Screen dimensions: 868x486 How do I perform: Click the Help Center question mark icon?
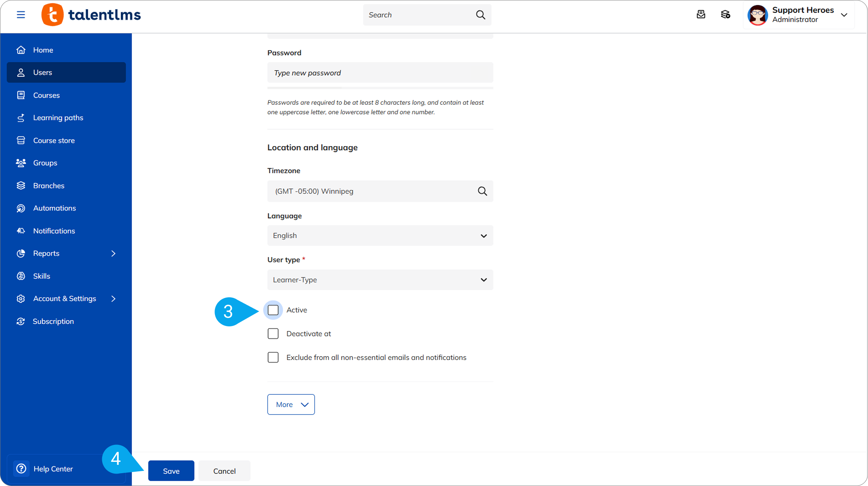tap(21, 469)
